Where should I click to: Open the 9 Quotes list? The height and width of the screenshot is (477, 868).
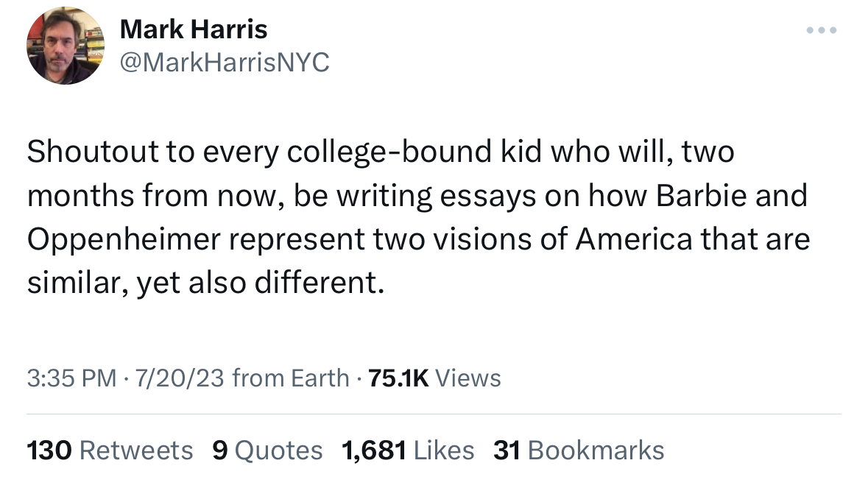click(x=267, y=450)
